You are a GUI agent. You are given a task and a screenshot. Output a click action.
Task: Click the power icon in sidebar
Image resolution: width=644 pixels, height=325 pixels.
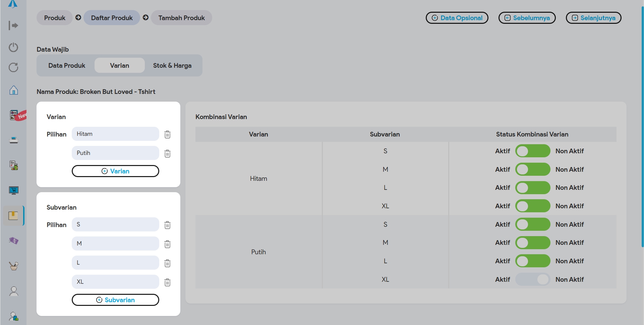(13, 47)
